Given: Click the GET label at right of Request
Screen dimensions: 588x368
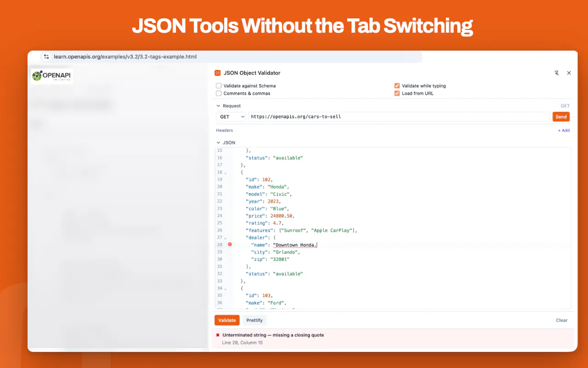Looking at the screenshot, I should (565, 106).
